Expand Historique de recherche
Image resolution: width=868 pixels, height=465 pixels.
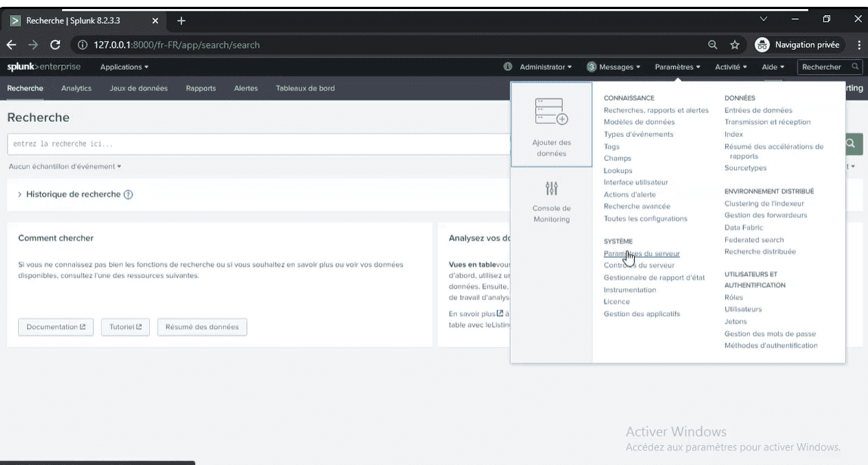20,194
